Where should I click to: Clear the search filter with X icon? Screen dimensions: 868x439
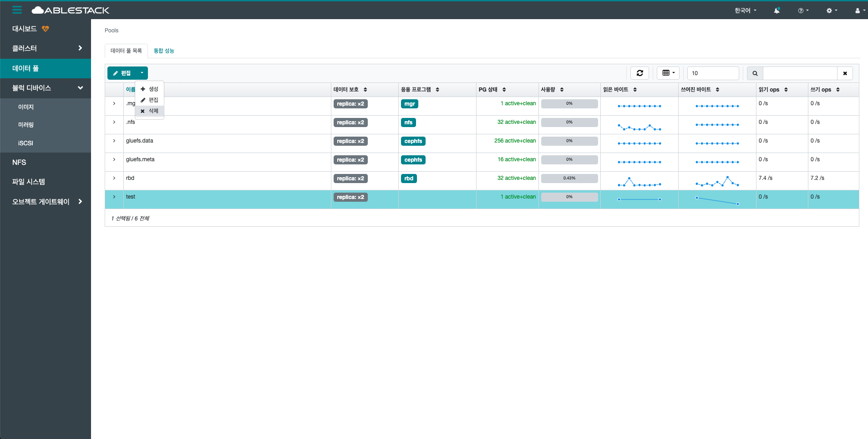tap(845, 73)
